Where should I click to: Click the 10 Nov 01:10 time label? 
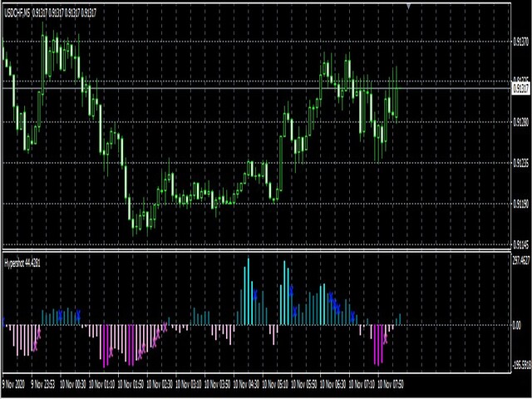pyautogui.click(x=101, y=384)
